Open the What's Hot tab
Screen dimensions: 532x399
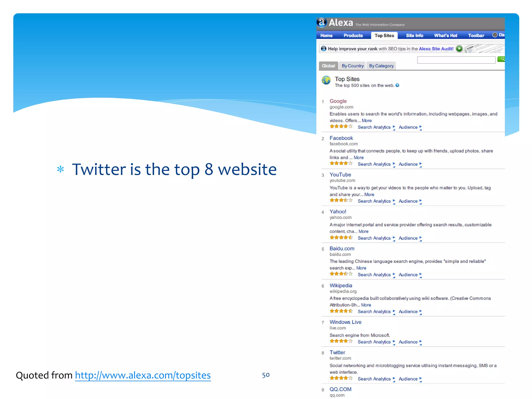point(445,36)
